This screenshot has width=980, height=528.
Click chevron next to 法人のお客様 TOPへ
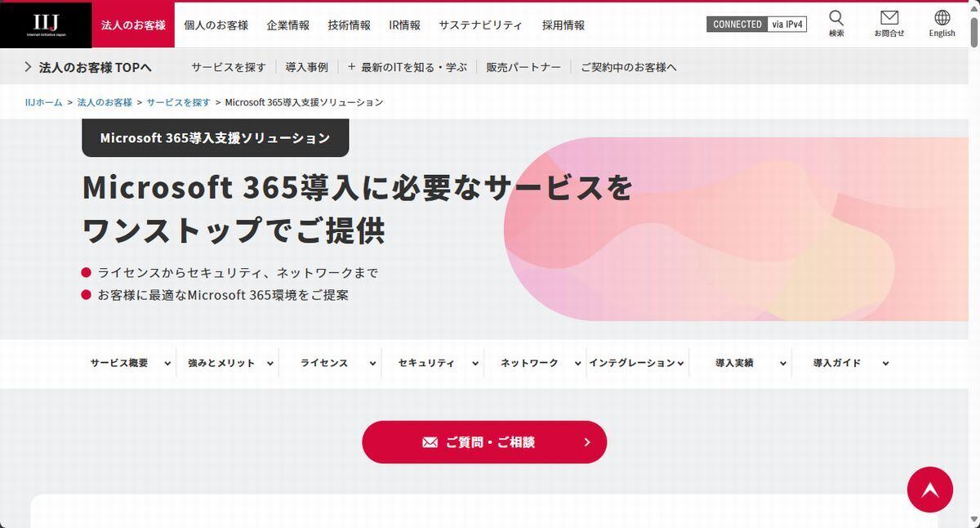point(28,67)
